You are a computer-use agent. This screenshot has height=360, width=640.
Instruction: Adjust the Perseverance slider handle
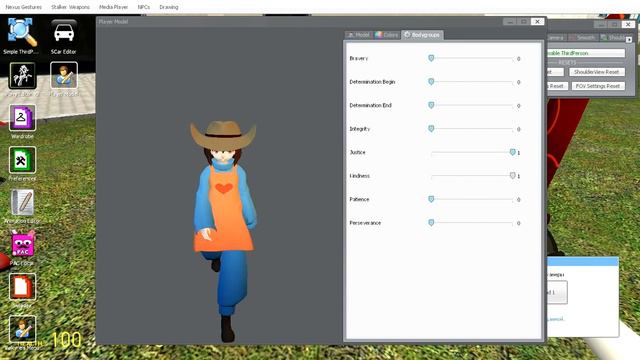pos(431,223)
